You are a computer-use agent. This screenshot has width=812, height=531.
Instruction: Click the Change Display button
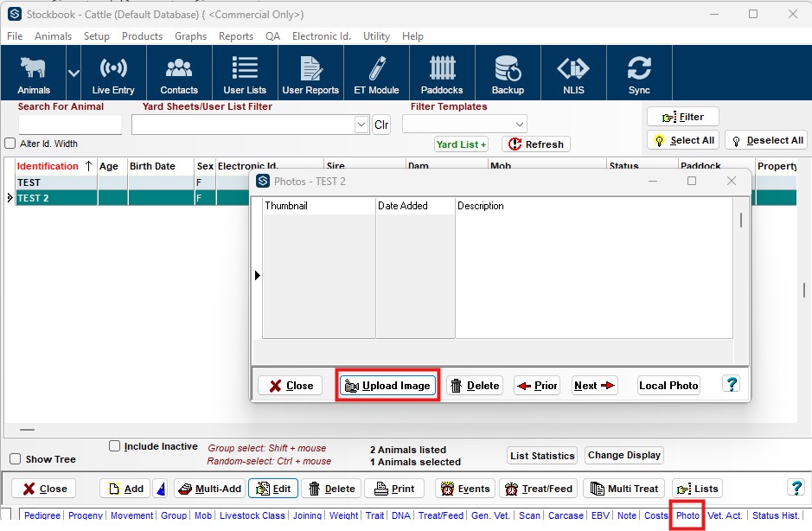click(624, 456)
